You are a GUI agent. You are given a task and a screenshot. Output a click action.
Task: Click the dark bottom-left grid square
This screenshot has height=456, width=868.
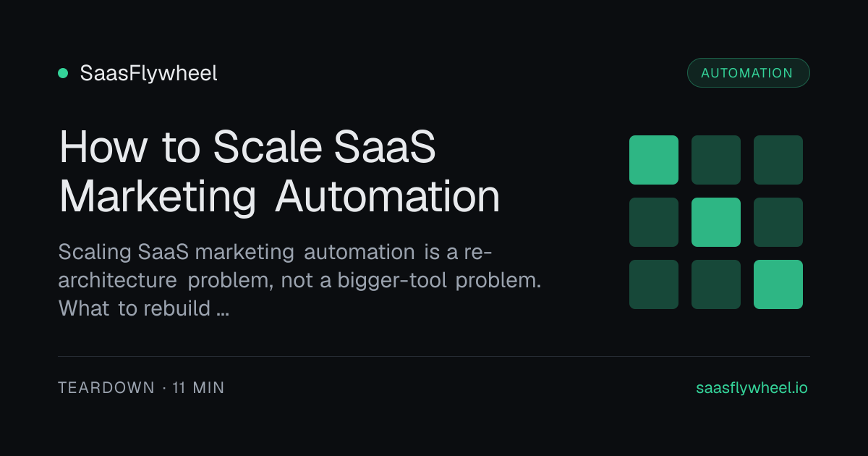(x=654, y=284)
